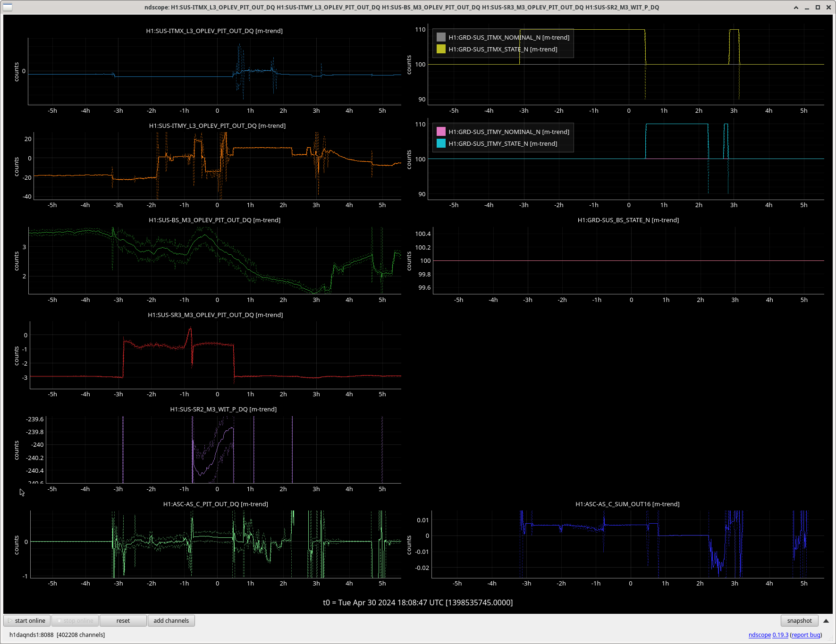Screen dimensions: 836x644
Task: Follow the report bug link
Action: [806, 635]
